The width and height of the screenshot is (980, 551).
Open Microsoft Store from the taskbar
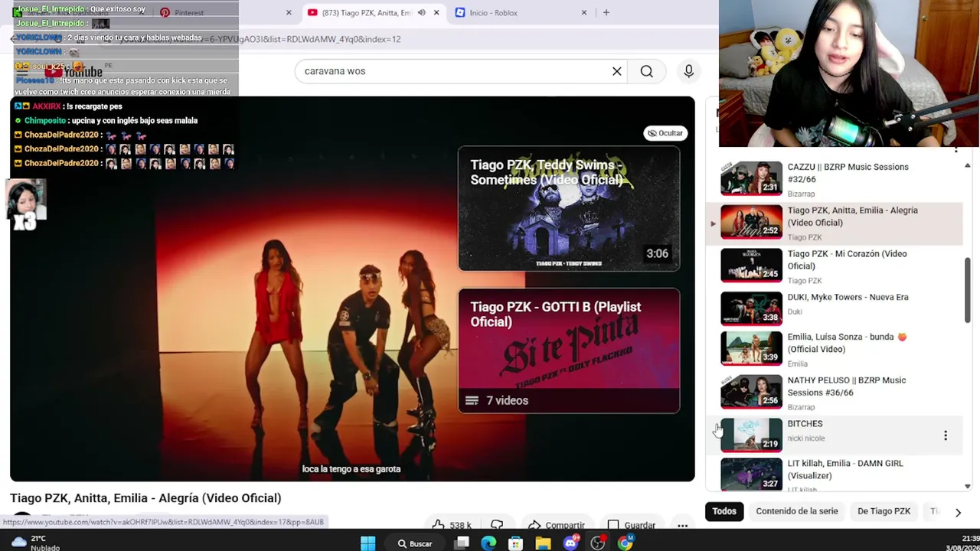pyautogui.click(x=515, y=543)
